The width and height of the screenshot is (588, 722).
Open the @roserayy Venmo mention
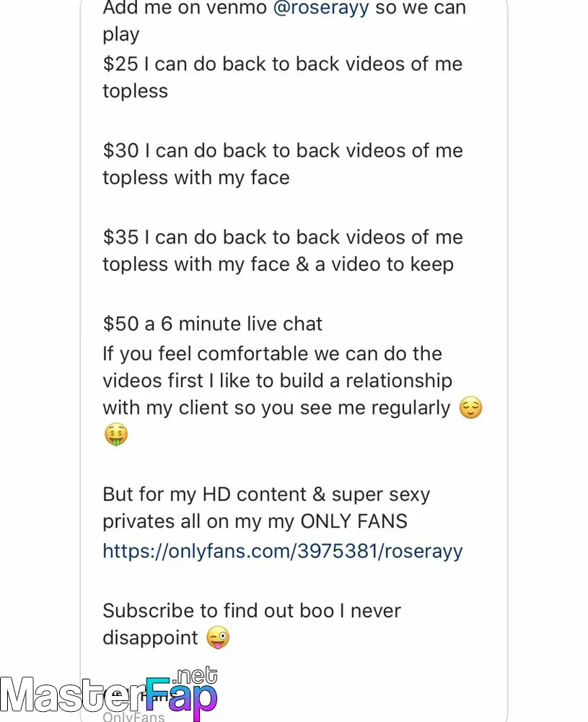(x=320, y=8)
